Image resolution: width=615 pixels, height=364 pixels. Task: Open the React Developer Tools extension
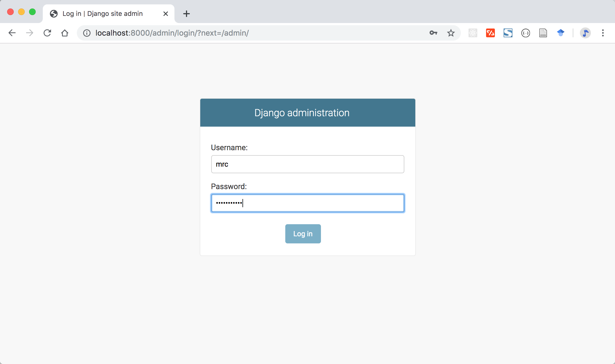[473, 33]
